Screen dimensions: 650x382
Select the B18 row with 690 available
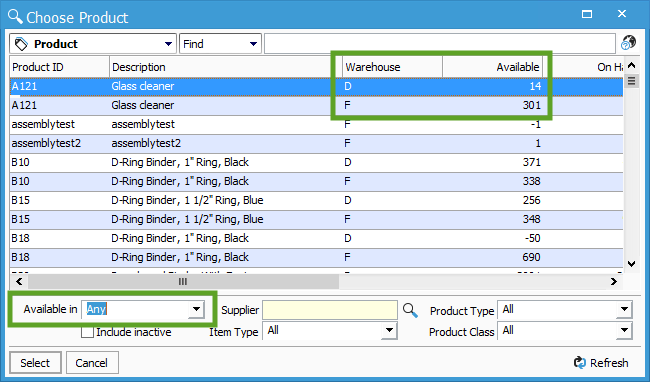coord(316,258)
